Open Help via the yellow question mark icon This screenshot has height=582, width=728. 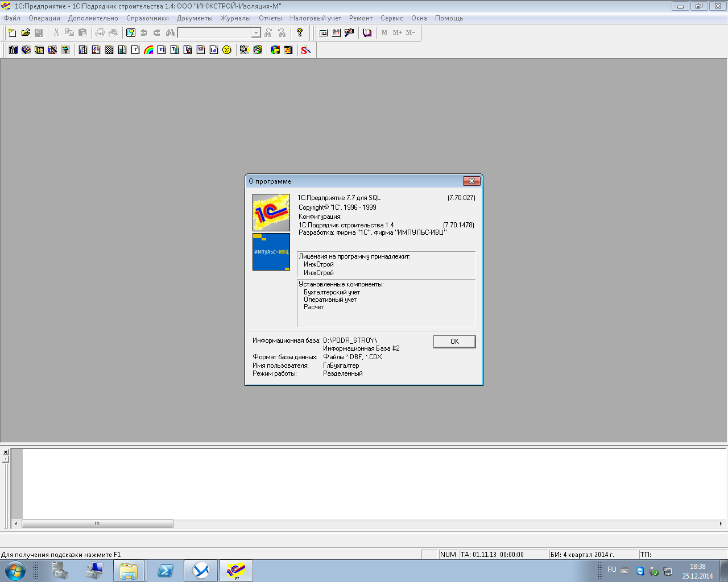pyautogui.click(x=300, y=33)
